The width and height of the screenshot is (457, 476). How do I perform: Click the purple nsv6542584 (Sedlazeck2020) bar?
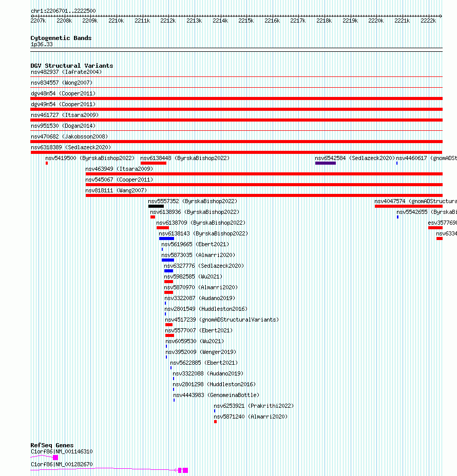click(326, 163)
